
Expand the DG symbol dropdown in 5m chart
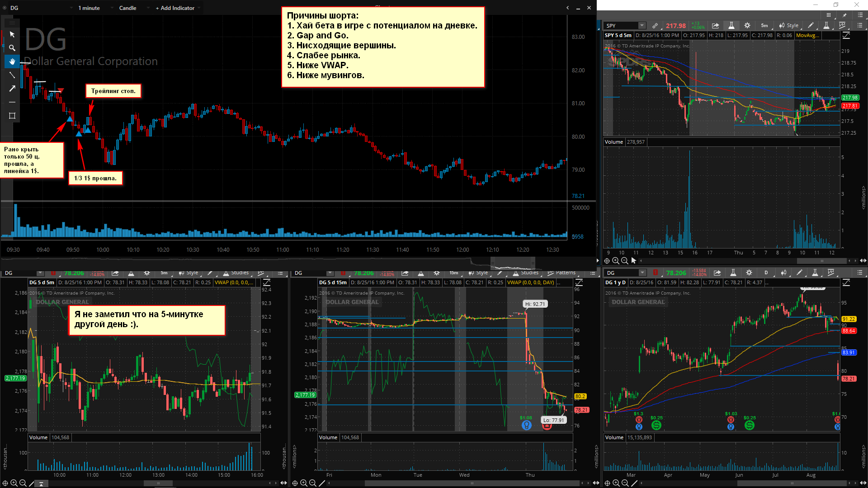coord(40,273)
